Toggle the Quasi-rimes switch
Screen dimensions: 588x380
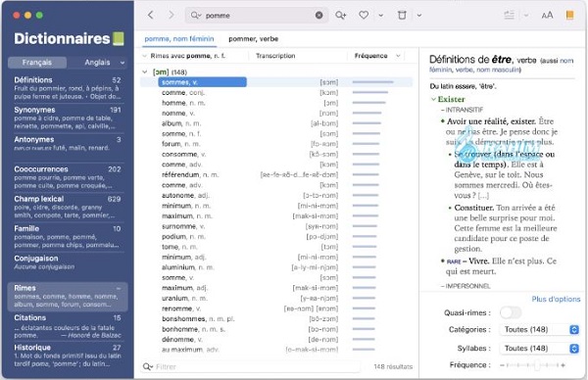(511, 312)
